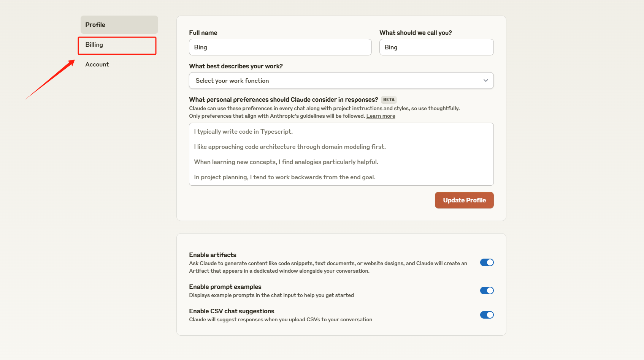
Task: Toggle the Enable artifacts switch
Action: click(x=487, y=262)
